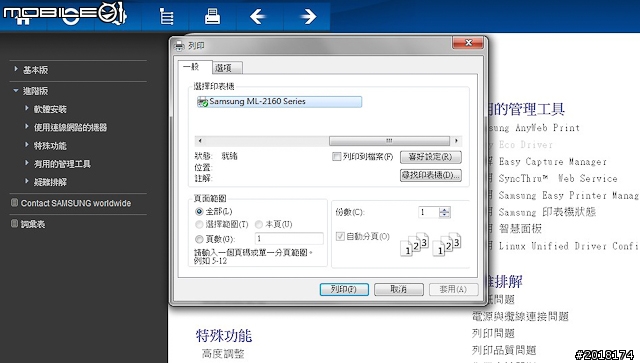Click the 尋找印表機 button
This screenshot has height=363, width=640.
pos(431,175)
